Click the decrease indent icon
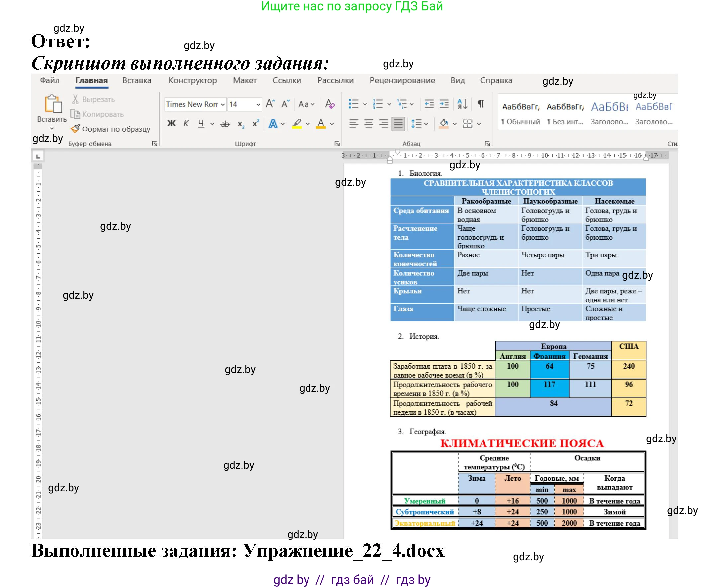Viewport: 705px width, 588px height. (429, 104)
